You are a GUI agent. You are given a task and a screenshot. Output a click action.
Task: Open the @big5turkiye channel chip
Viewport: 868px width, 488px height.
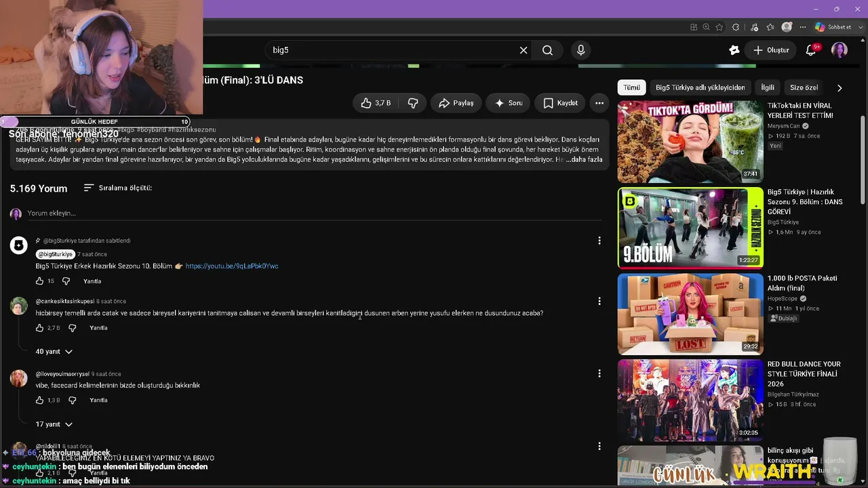click(x=54, y=254)
